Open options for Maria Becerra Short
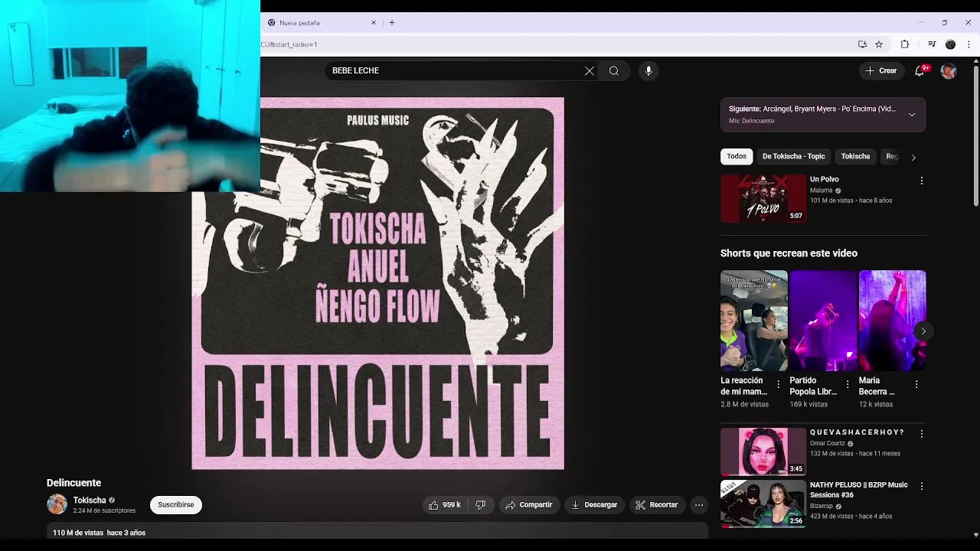980x551 pixels. tap(916, 384)
